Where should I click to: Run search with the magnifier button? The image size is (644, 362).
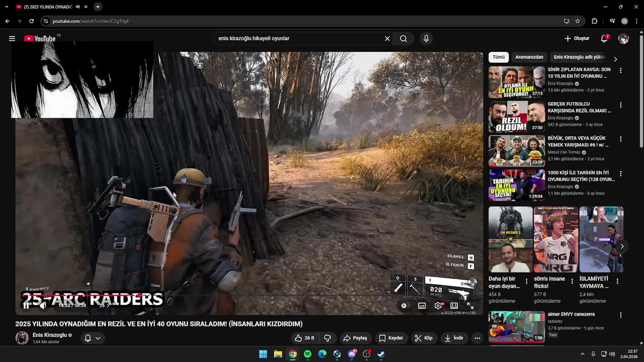(404, 39)
